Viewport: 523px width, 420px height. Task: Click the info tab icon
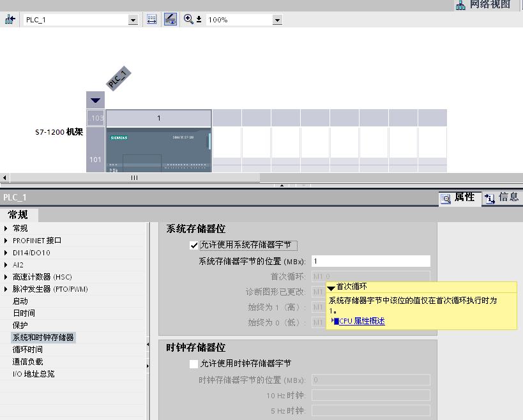coord(490,199)
